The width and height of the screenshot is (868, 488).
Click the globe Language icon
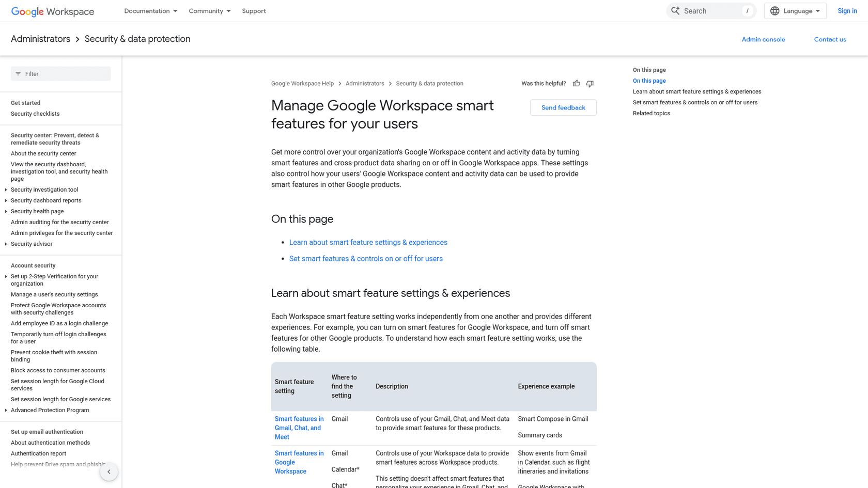point(775,11)
